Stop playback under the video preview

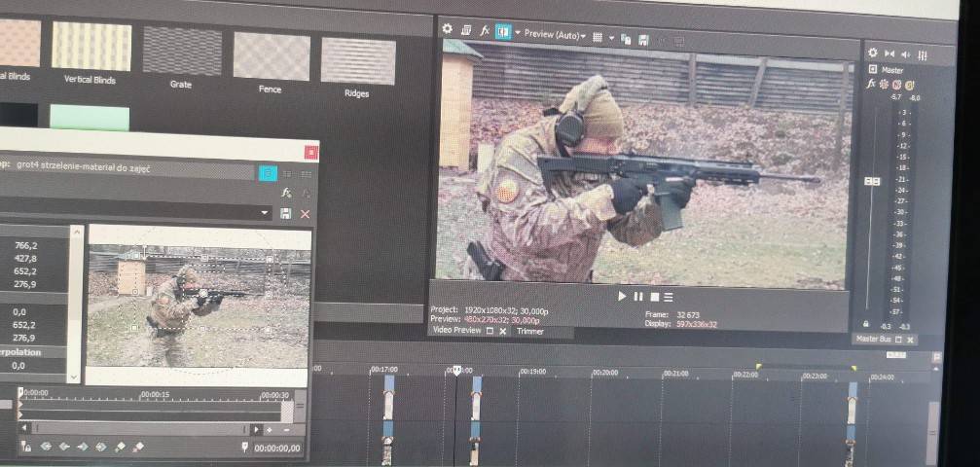tap(654, 297)
